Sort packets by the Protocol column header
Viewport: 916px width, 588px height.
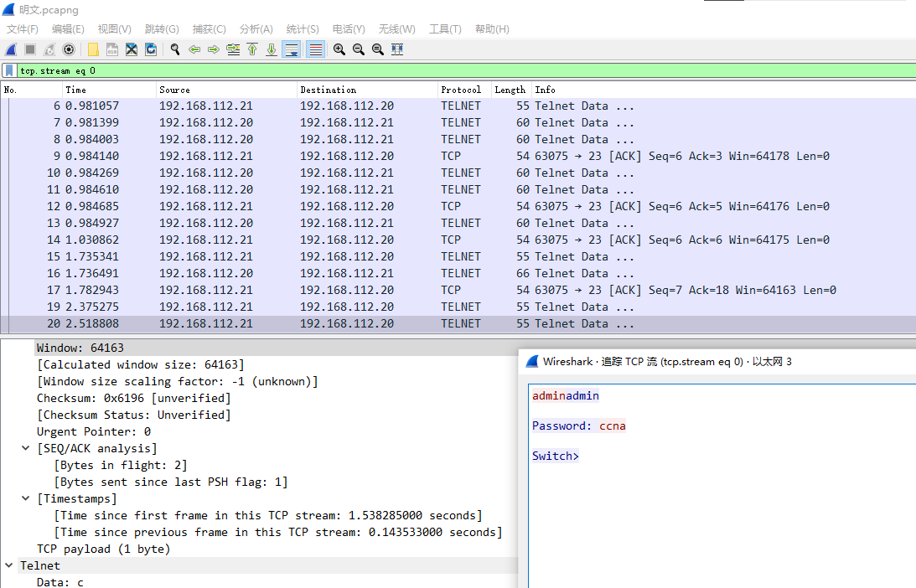[461, 90]
